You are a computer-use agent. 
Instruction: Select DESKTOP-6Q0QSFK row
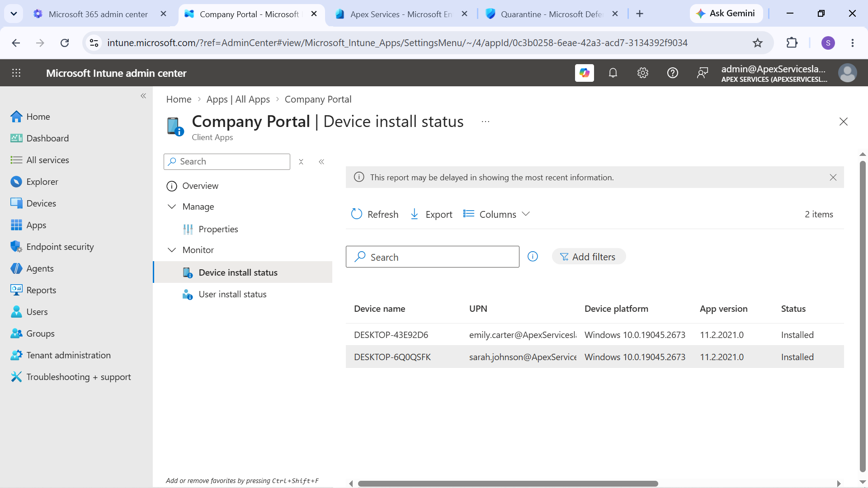tap(594, 357)
